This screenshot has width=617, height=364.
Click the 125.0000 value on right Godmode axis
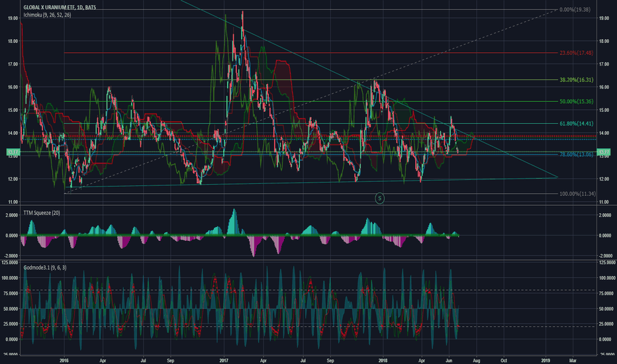pyautogui.click(x=606, y=263)
